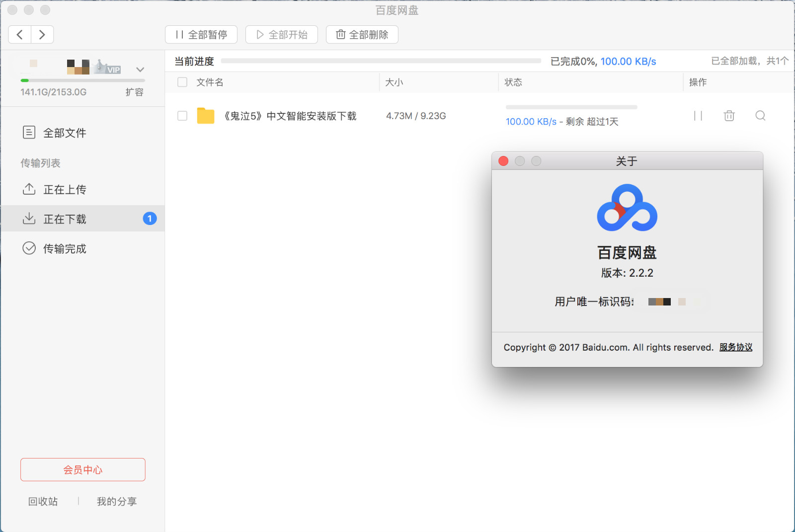Delete the 《鬼泣5》 download with trash icon
The image size is (795, 532).
coord(729,116)
